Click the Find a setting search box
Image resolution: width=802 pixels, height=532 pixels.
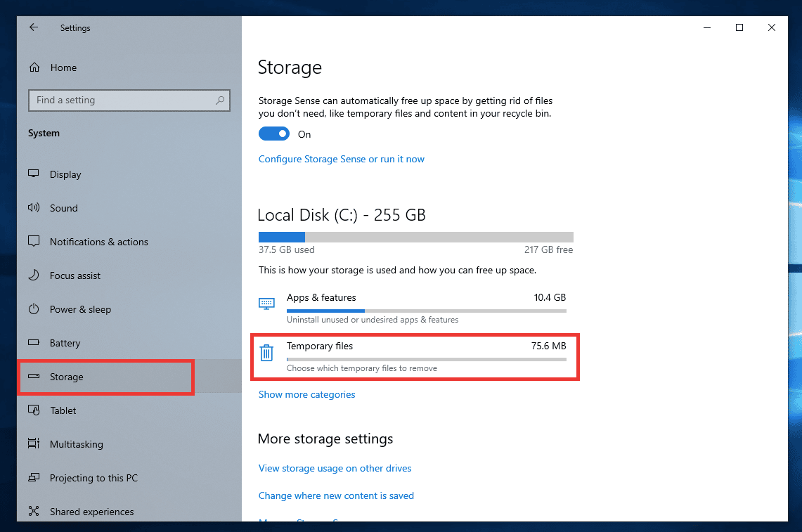(129, 100)
